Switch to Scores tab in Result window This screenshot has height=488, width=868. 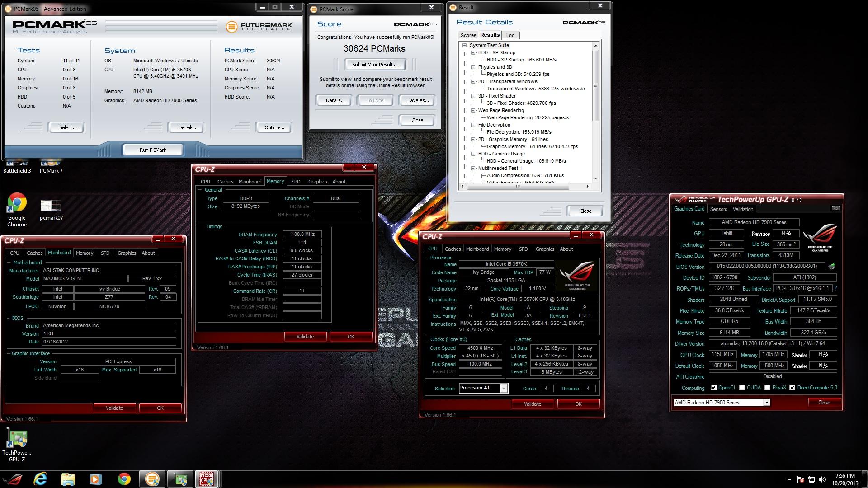click(468, 35)
